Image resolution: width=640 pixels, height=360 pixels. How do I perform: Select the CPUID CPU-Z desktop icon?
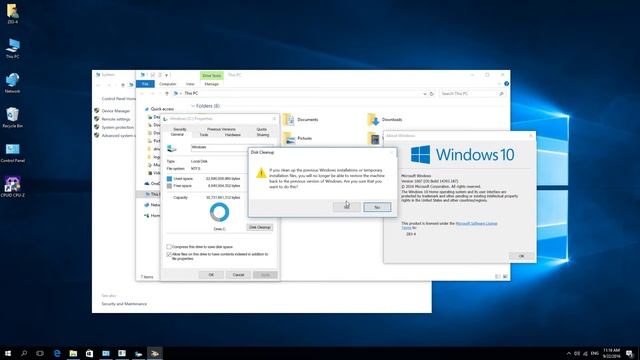13,187
